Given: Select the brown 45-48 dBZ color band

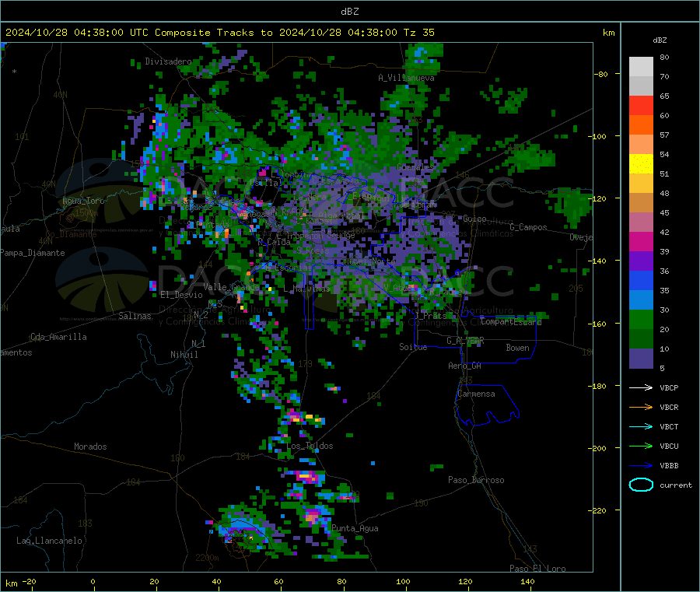Looking at the screenshot, I should pos(641,203).
